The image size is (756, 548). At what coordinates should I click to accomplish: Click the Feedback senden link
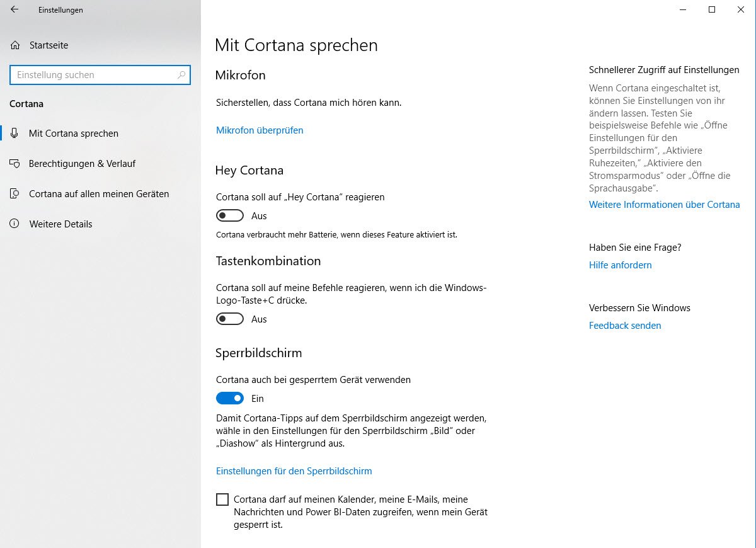625,326
